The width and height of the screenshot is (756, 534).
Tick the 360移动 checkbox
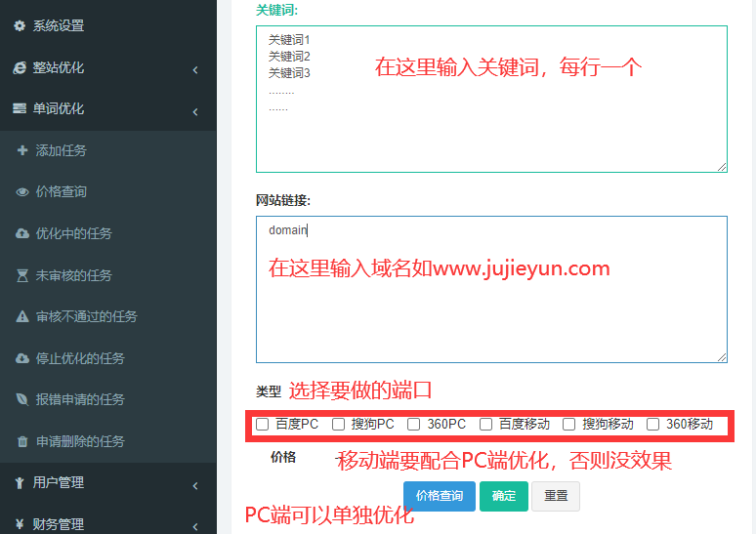[652, 425]
